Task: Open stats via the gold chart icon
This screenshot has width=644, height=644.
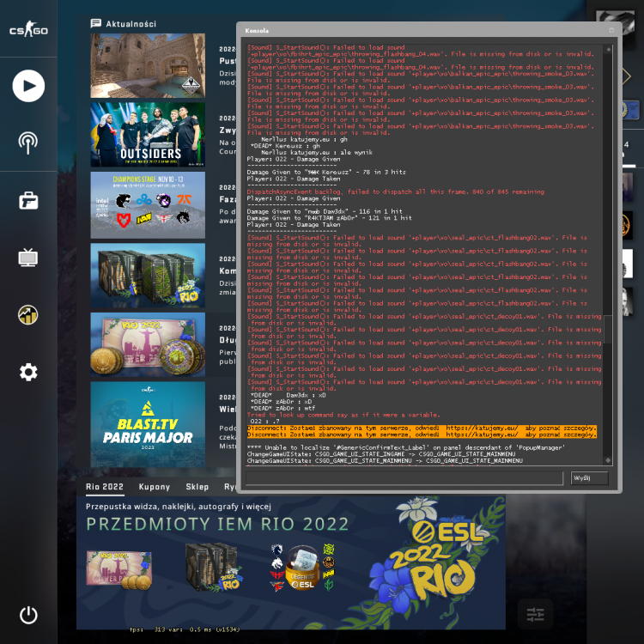Action: [28, 315]
